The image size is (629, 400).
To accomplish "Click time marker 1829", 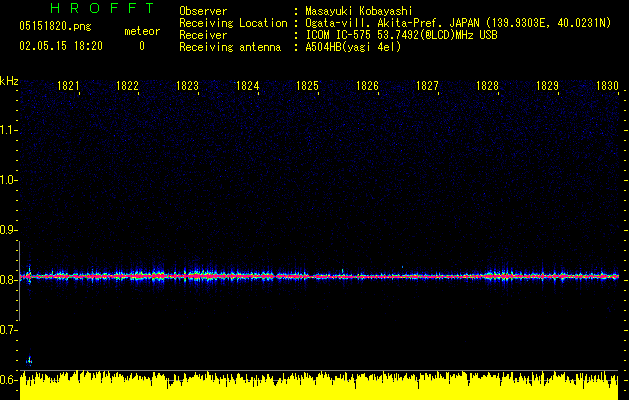I will point(547,86).
